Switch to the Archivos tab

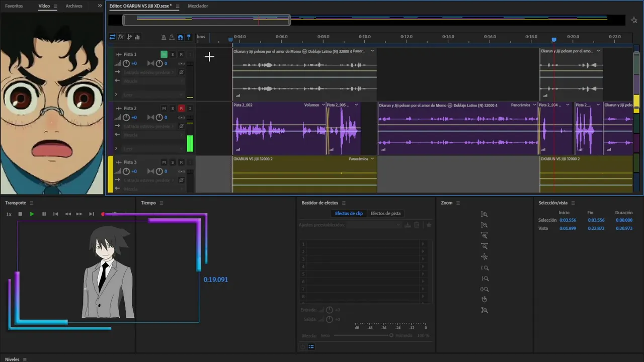74,6
